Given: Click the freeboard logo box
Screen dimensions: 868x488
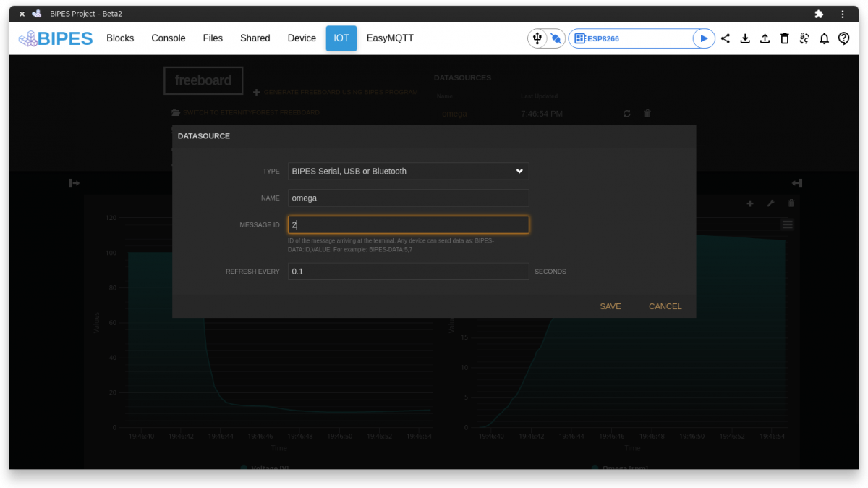Looking at the screenshot, I should pyautogui.click(x=203, y=80).
